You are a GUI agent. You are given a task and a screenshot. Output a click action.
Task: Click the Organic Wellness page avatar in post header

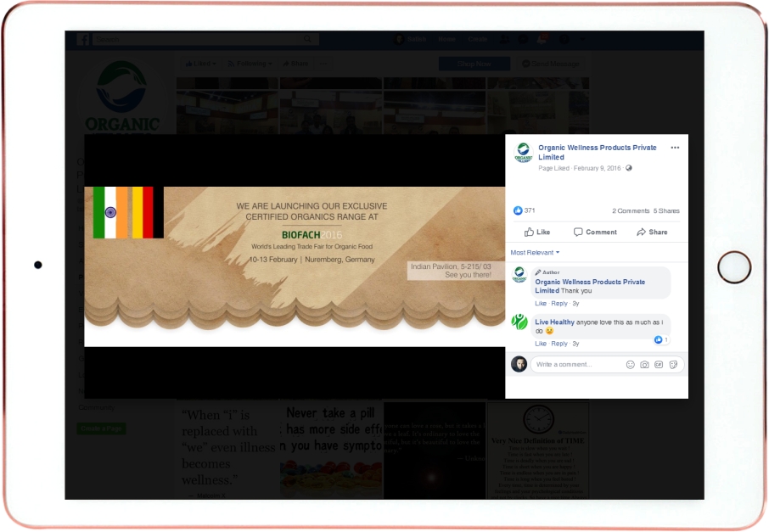click(524, 153)
